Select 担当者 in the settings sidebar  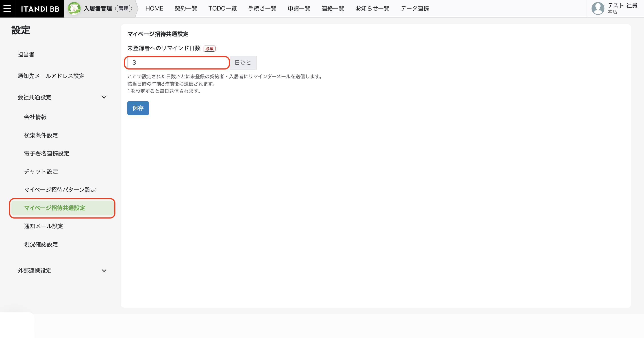(x=26, y=55)
